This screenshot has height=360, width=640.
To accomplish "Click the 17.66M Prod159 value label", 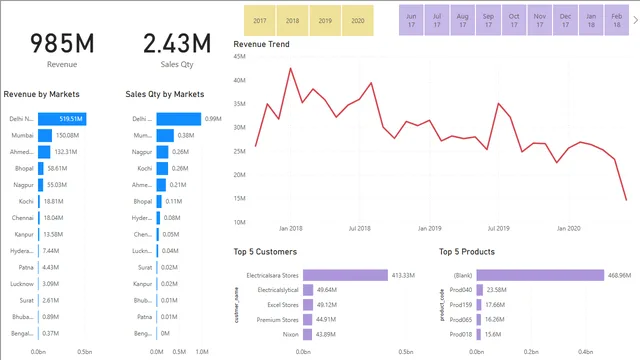I will 495,304.
